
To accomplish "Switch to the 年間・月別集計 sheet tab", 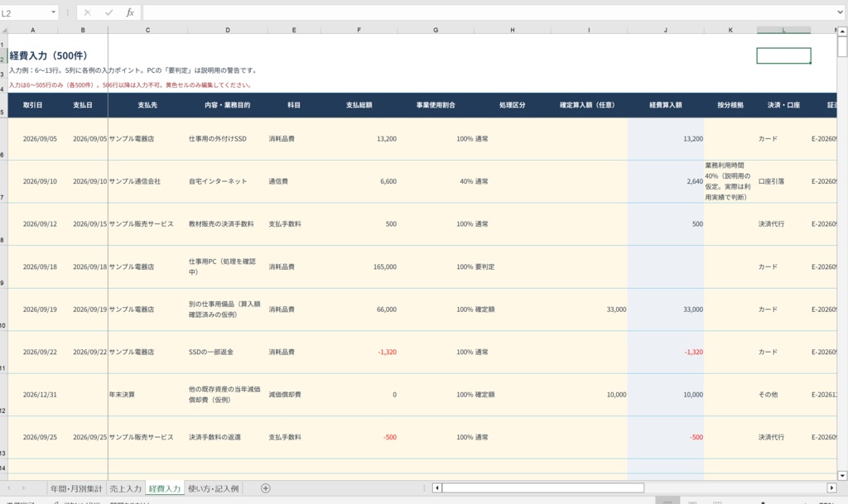I will (x=76, y=488).
